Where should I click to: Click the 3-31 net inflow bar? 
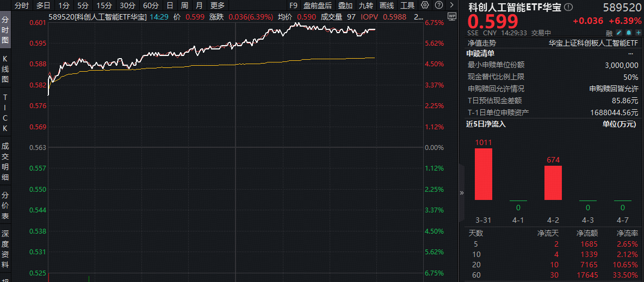(483, 174)
